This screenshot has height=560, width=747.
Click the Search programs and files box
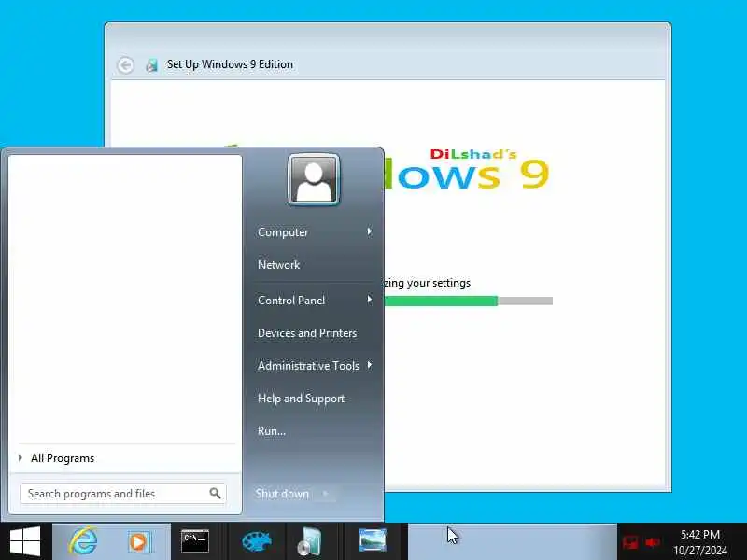pyautogui.click(x=123, y=494)
